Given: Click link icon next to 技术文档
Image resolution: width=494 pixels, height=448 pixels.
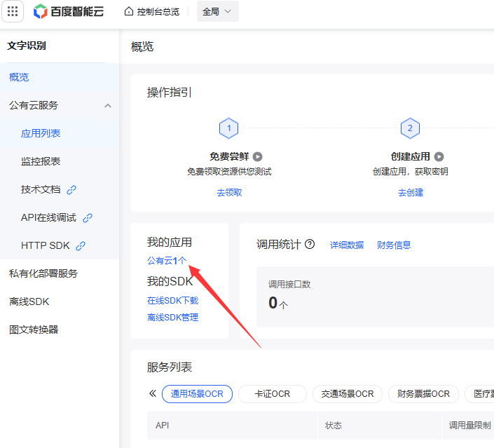Looking at the screenshot, I should pyautogui.click(x=71, y=189).
